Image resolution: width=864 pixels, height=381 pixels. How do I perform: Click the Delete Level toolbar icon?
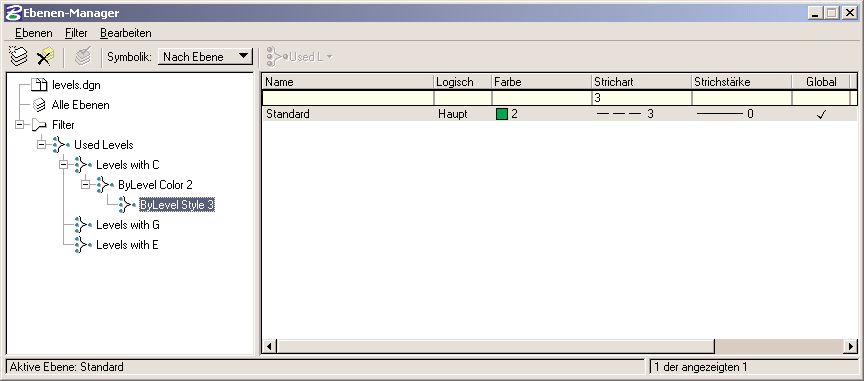(x=45, y=56)
